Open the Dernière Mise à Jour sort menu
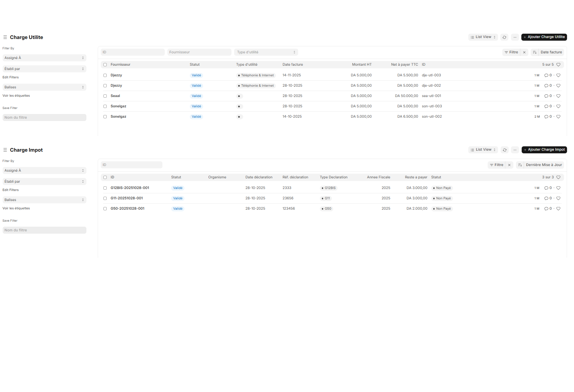The width and height of the screenshot is (574, 392). click(544, 165)
